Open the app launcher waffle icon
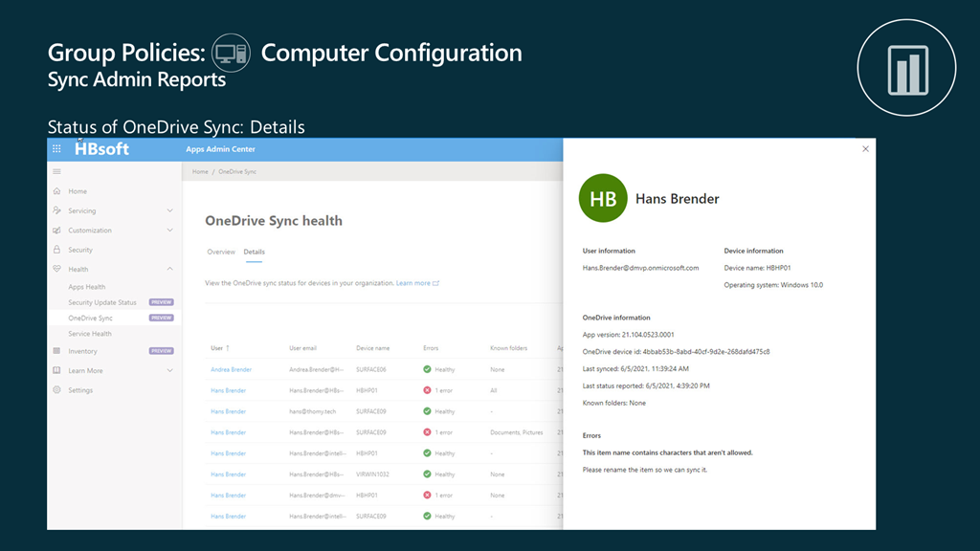Screen dimensions: 980x551 tap(56, 149)
